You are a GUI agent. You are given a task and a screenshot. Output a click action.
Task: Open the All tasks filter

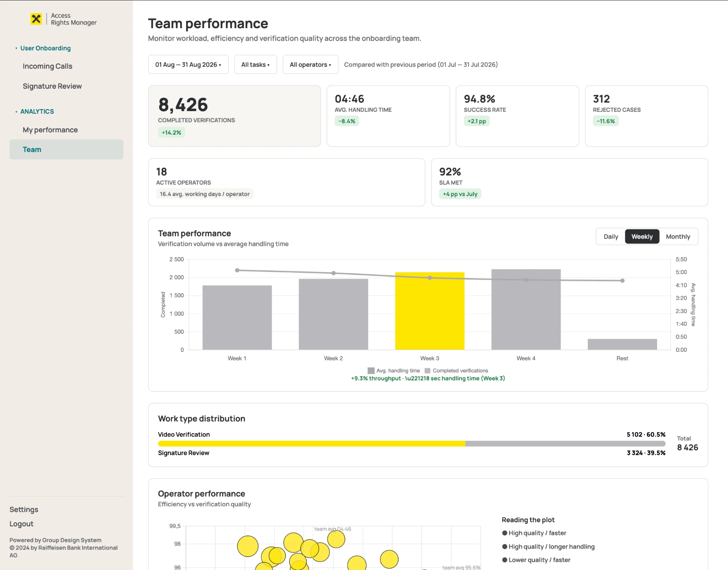[255, 64]
